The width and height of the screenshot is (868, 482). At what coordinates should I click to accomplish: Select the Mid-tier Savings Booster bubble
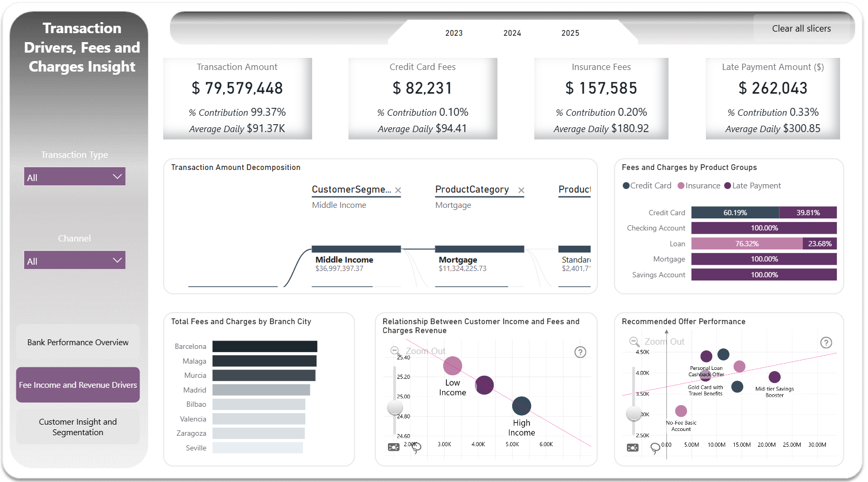[x=774, y=377]
